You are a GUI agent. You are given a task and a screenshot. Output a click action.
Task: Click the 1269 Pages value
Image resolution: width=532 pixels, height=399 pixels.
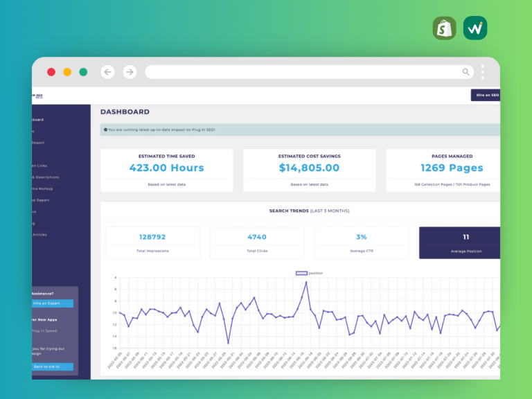click(x=452, y=168)
